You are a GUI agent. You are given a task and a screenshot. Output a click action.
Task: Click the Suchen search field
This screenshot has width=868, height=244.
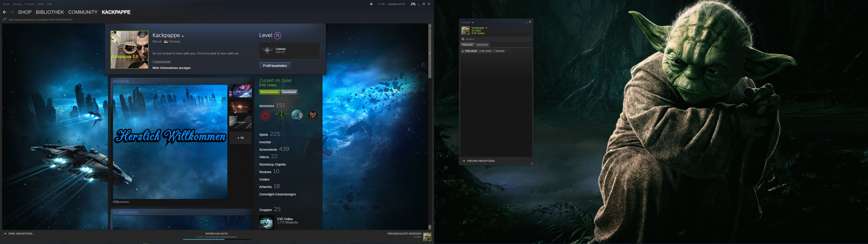tap(496, 39)
